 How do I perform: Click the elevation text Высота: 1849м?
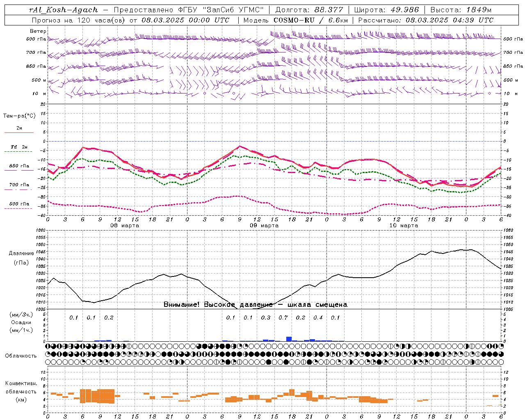point(461,10)
